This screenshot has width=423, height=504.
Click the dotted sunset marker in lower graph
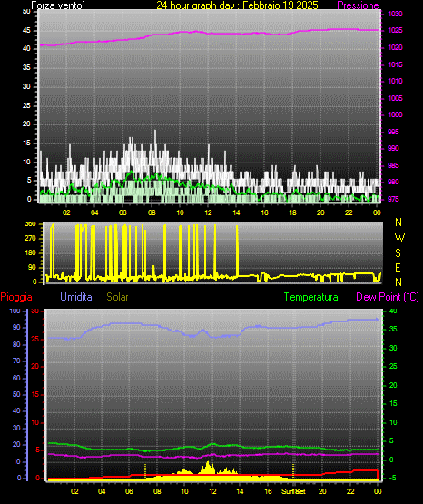293,470
